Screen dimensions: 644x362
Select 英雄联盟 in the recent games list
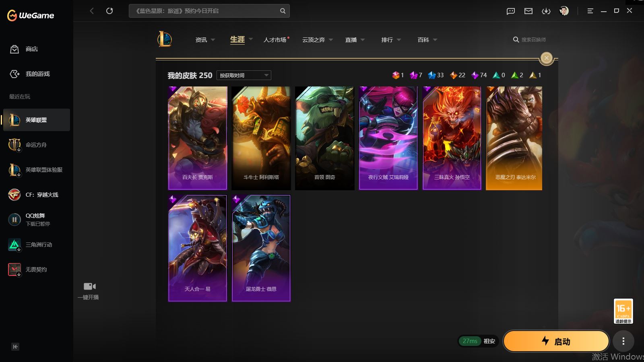37,120
